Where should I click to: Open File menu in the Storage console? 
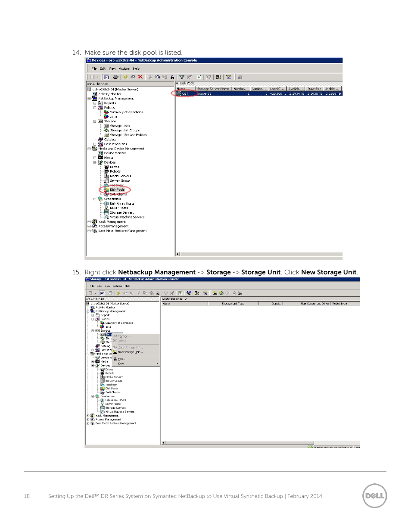92,286
